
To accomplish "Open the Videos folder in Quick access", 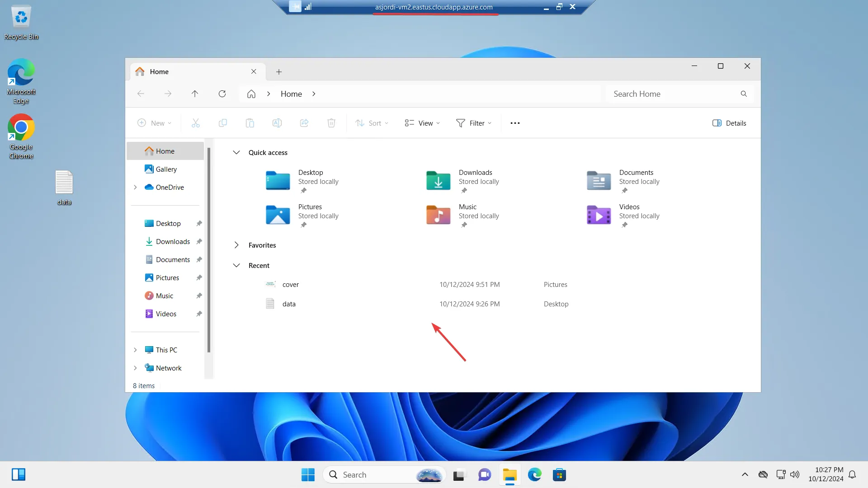I will pyautogui.click(x=623, y=215).
